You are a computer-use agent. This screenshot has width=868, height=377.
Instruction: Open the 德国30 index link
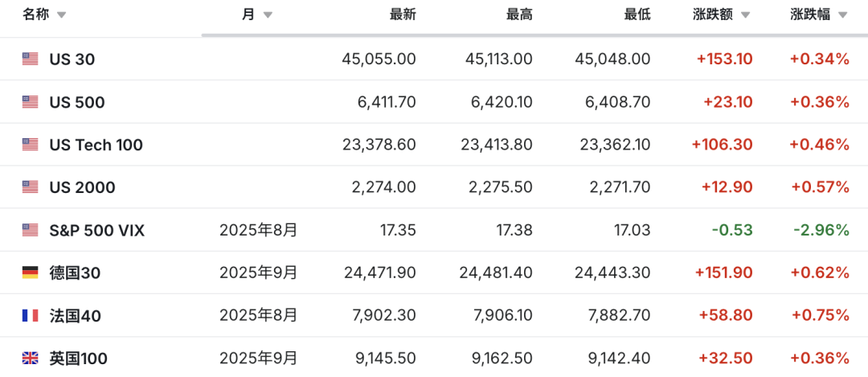[75, 273]
